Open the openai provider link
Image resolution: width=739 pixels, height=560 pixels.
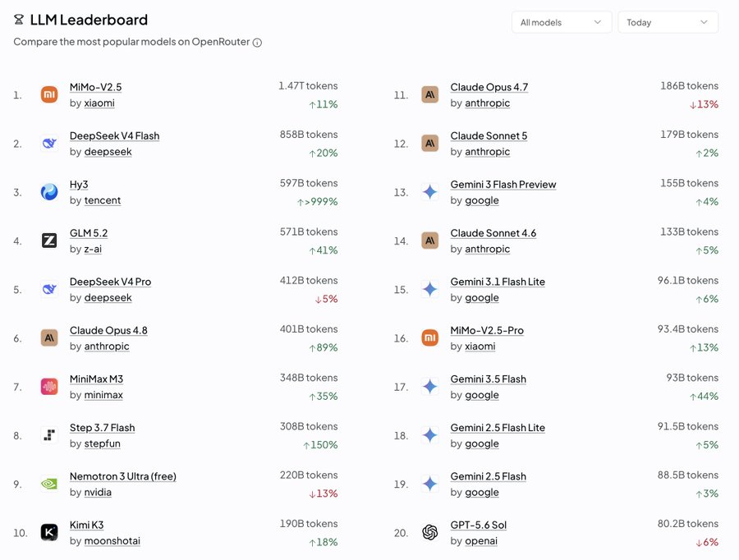[481, 540]
